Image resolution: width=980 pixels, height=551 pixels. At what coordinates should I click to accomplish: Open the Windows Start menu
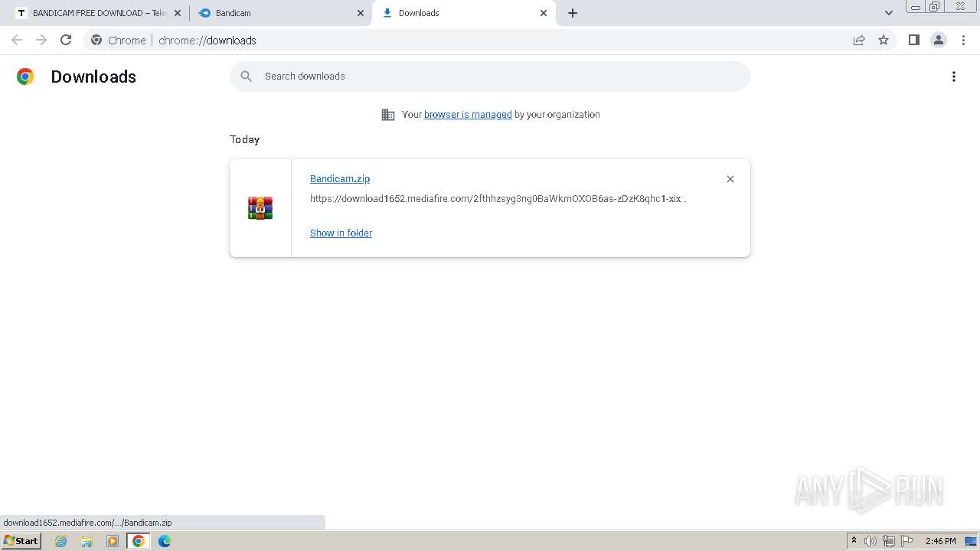[x=21, y=541]
